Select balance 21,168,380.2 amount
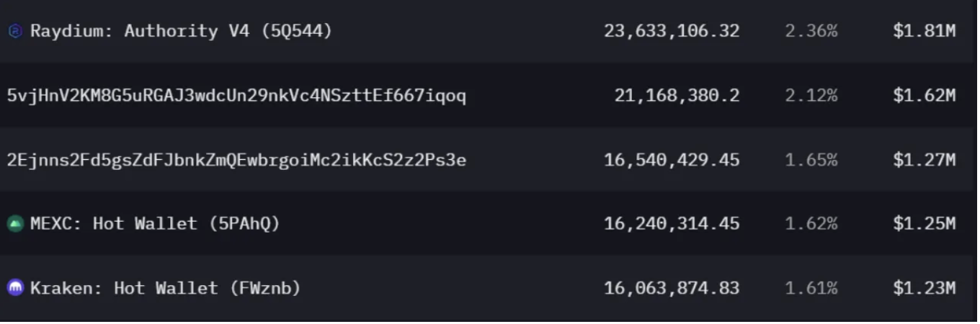 [677, 96]
